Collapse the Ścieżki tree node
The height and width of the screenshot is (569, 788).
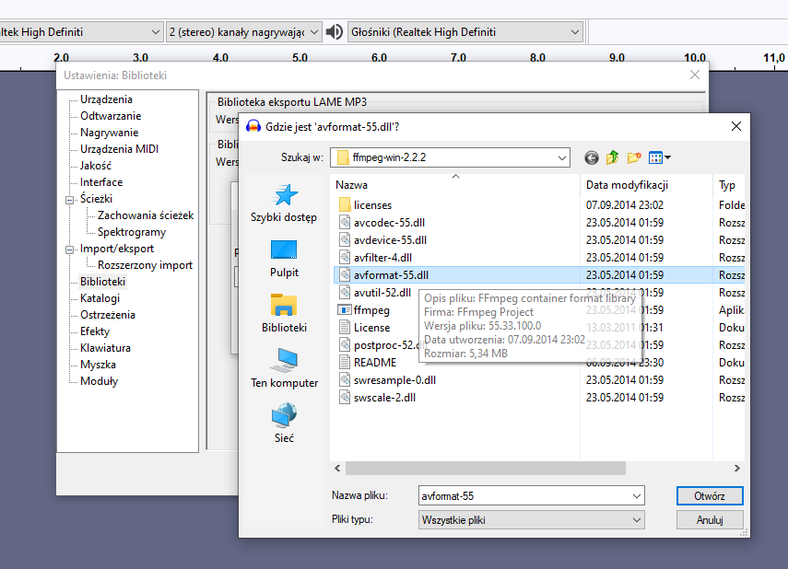pyautogui.click(x=71, y=199)
